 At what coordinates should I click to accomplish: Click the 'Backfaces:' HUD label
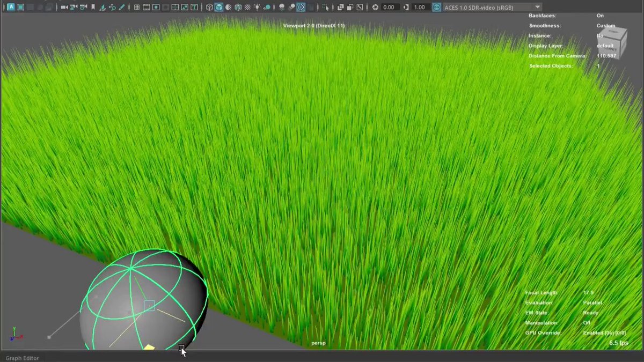(543, 16)
